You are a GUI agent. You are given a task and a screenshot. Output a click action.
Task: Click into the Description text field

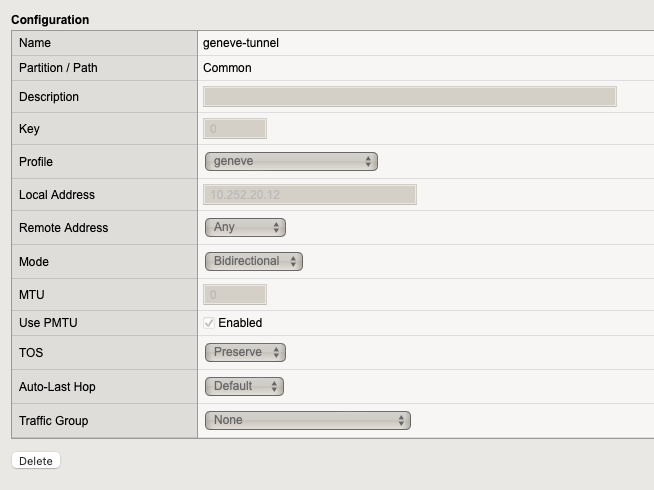(410, 97)
